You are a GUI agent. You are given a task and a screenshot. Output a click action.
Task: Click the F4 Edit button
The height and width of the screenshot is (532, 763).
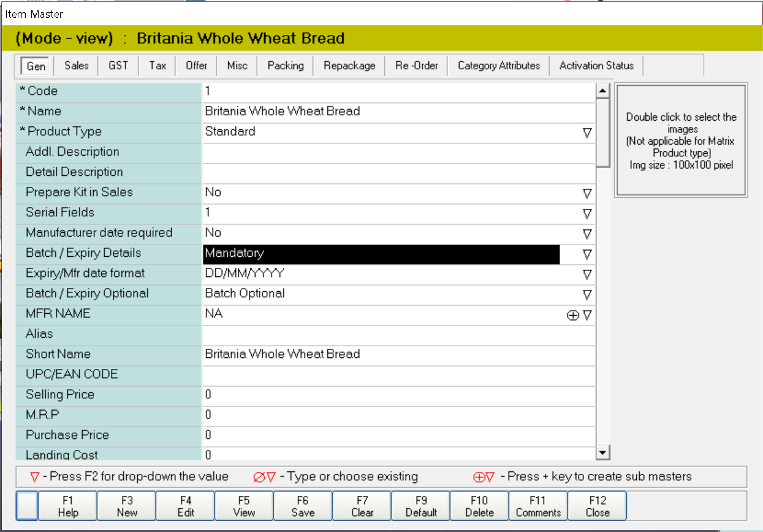click(186, 506)
